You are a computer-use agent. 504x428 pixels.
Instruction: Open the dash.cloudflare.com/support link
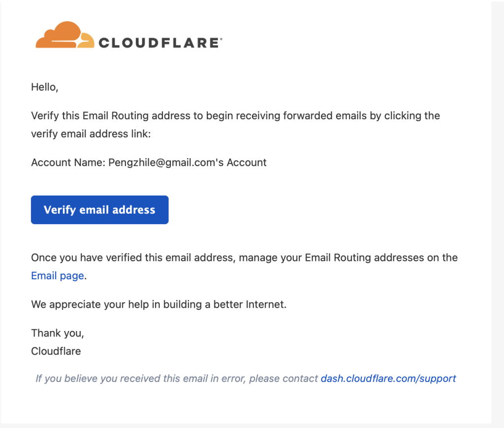point(388,378)
